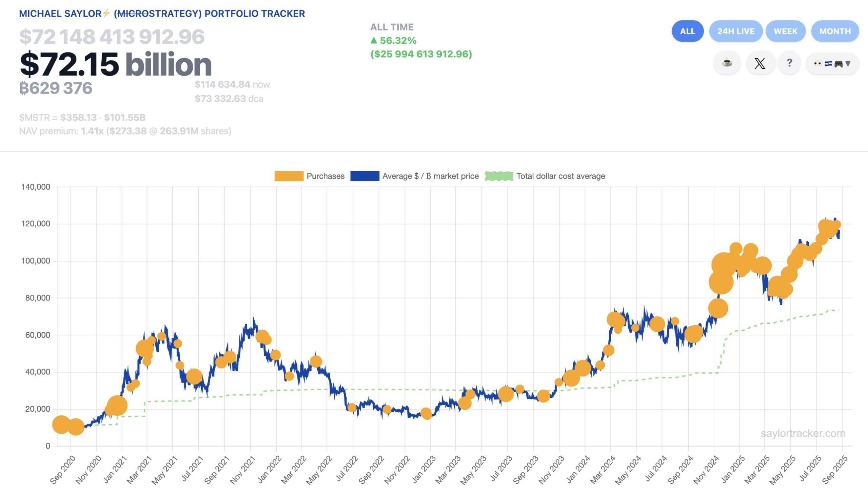Click the green up-arrow triangle indicator
This screenshot has height=496, width=868.
374,42
